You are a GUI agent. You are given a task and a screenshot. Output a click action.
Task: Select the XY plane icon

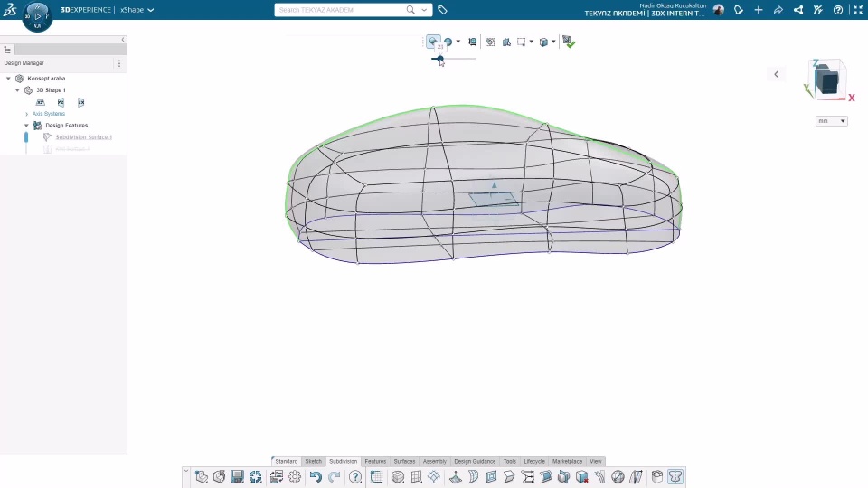coord(41,102)
